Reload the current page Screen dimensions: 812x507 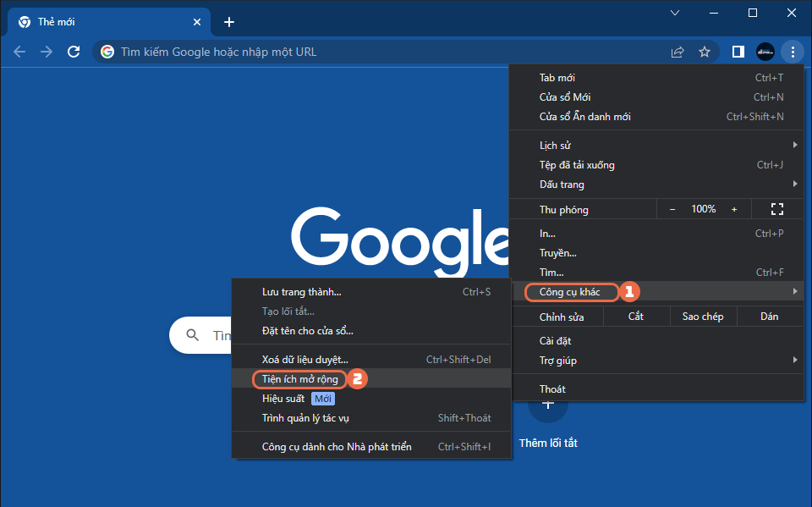tap(74, 52)
